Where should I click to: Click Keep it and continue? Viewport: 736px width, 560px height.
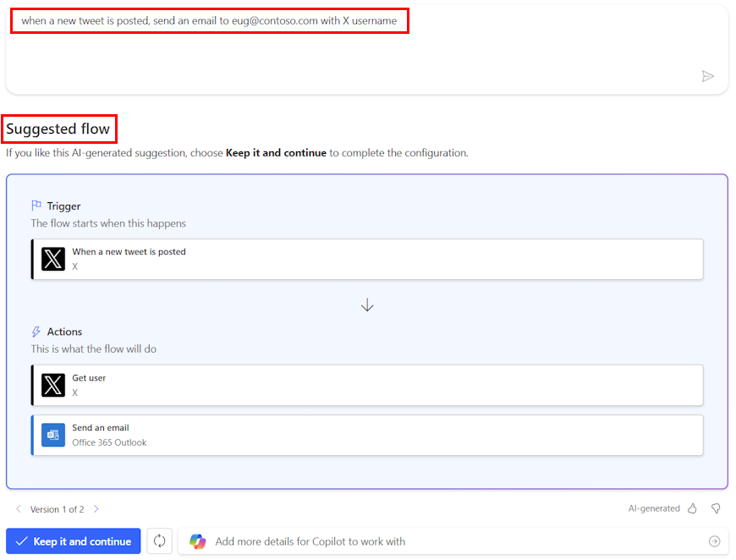pyautogui.click(x=73, y=541)
